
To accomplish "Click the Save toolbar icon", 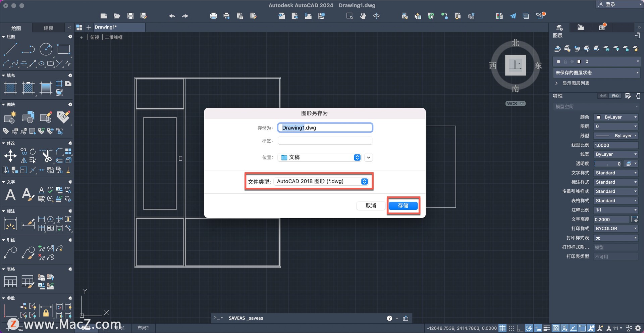I will (130, 16).
